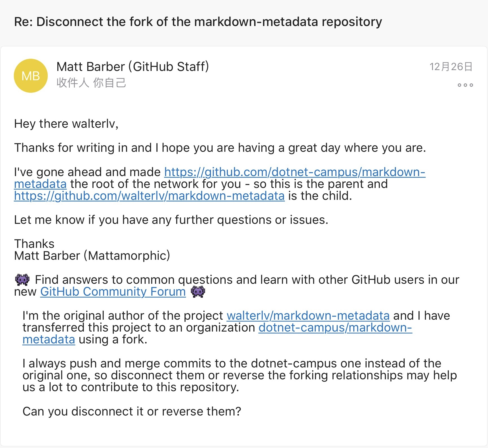Click the 12月26日 date stamp
This screenshot has height=448, width=488.
click(451, 67)
